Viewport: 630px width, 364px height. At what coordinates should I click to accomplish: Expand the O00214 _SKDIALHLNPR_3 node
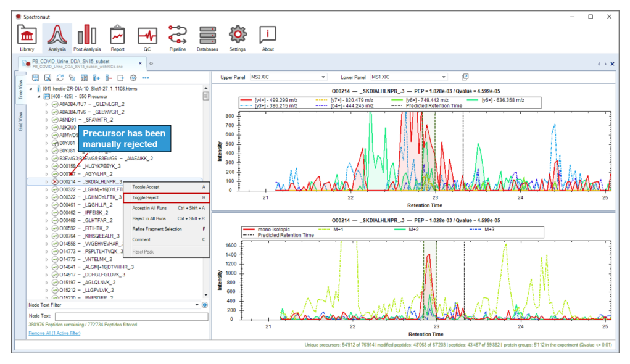[x=47, y=181]
